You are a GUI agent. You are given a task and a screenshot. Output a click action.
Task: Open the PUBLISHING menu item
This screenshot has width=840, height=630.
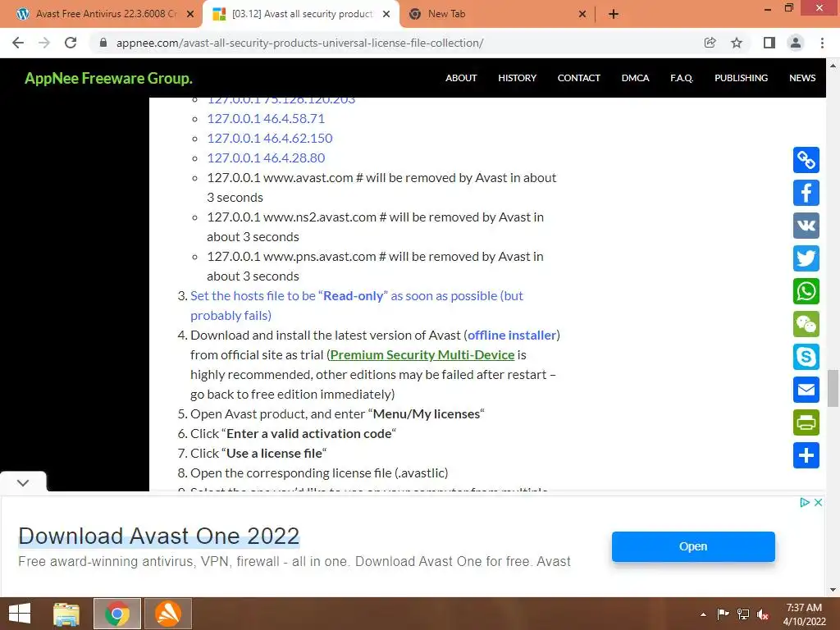tap(741, 78)
